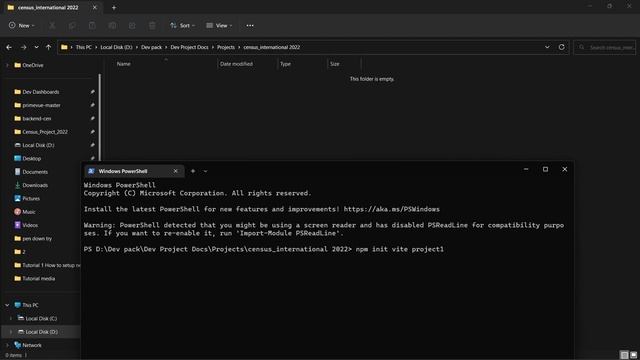Open 'pen down try' folder in sidebar
The height and width of the screenshot is (360, 640).
click(37, 239)
